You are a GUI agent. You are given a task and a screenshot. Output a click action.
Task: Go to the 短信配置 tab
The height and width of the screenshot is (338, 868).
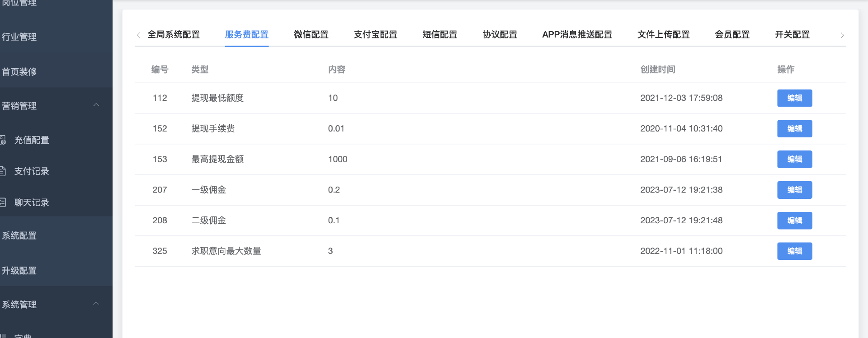click(439, 35)
